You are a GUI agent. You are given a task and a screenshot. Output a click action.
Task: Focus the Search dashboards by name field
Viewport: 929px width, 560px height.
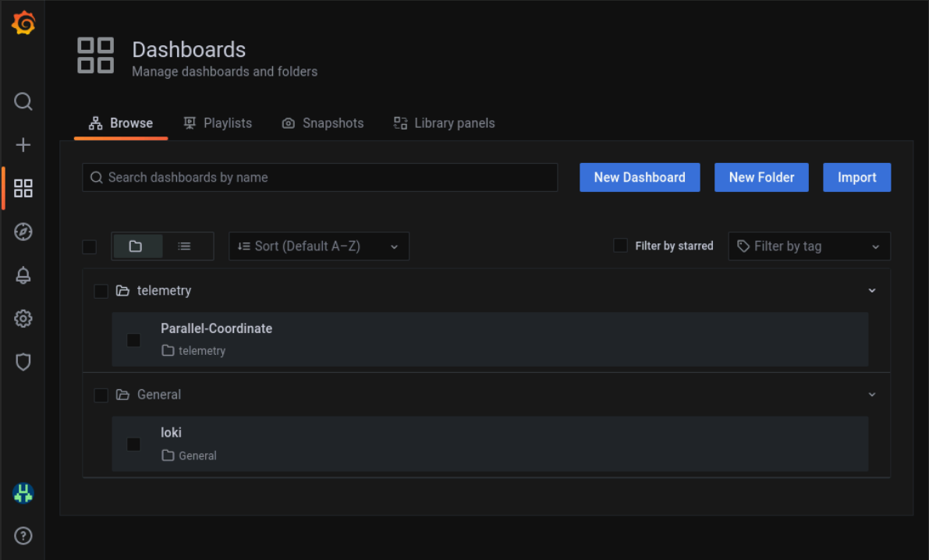click(x=320, y=177)
